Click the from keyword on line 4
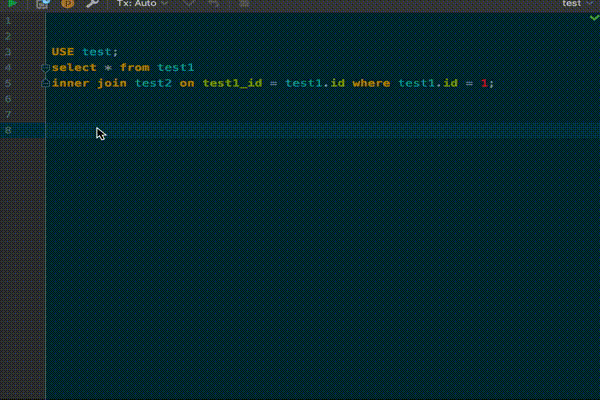Screen dimensions: 600x400 (135, 67)
